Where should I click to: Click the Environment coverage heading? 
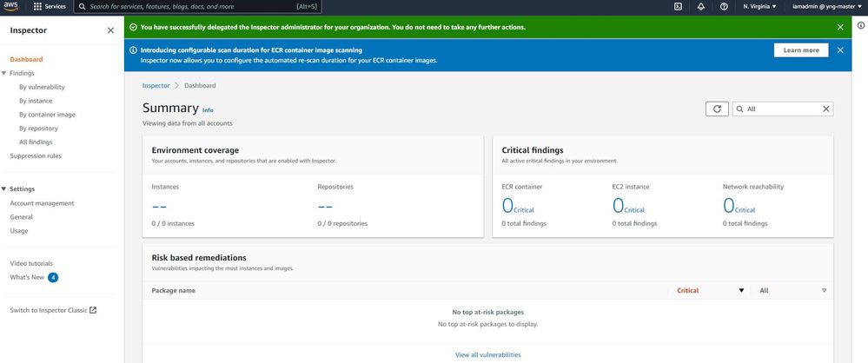coord(195,150)
